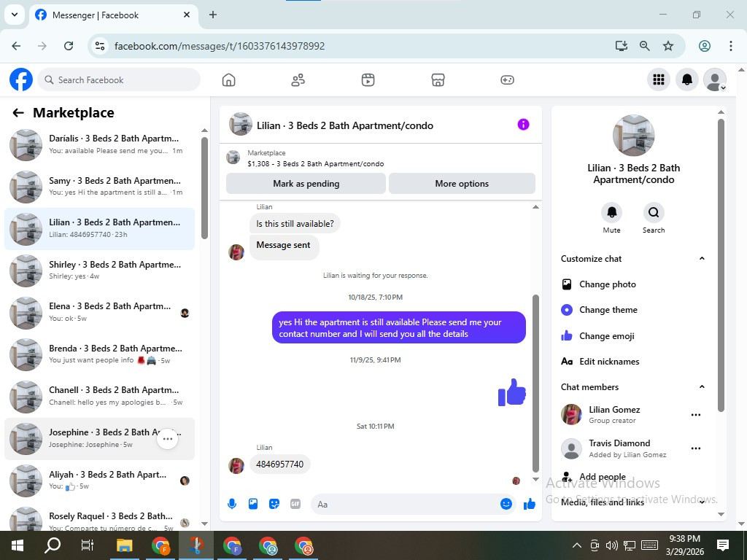
Task: Open Friends icon in top navigation
Action: click(x=298, y=80)
